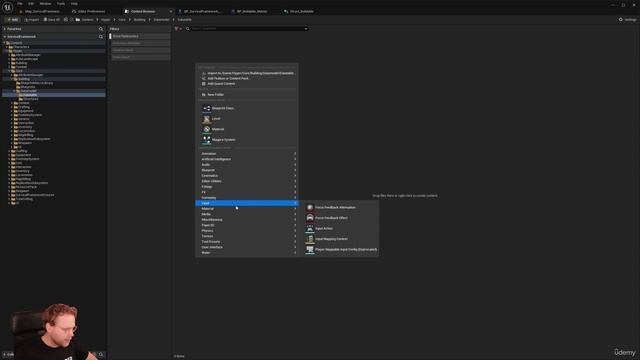Open Content Browser Settings
The height and width of the screenshot is (360, 640).
click(628, 20)
